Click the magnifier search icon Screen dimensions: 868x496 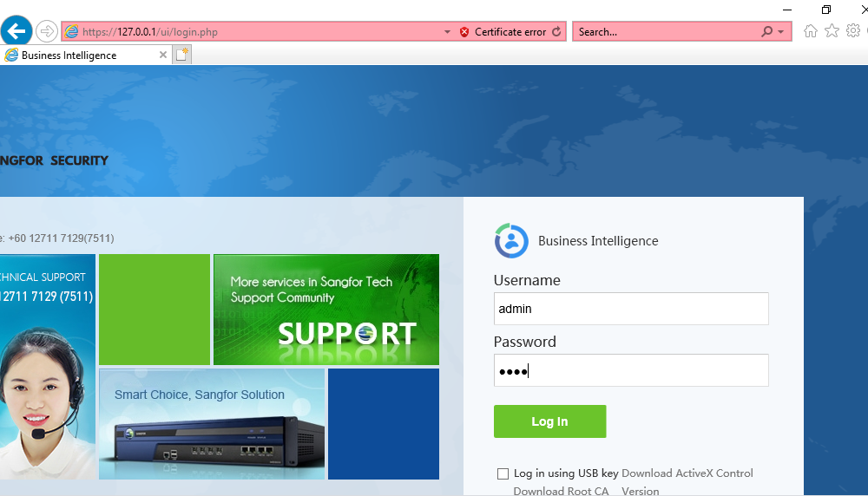[766, 31]
